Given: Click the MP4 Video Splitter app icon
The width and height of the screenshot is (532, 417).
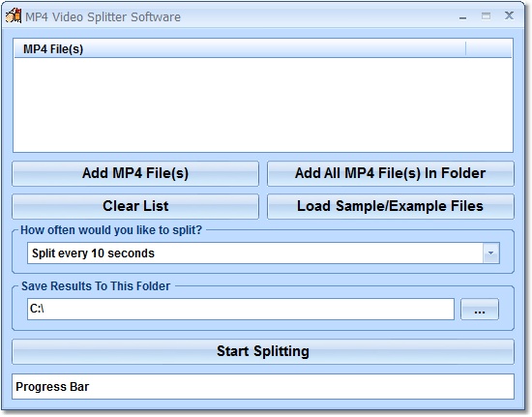Looking at the screenshot, I should tap(14, 15).
